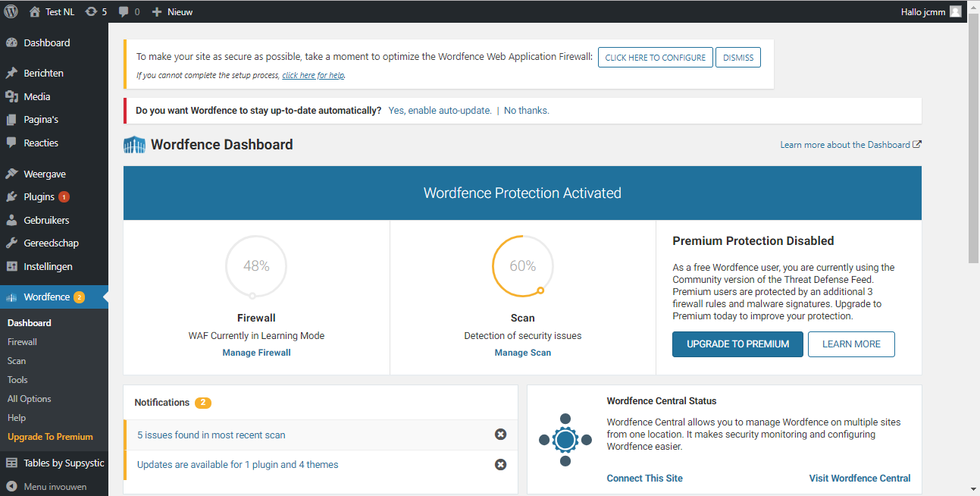
Task: Open the click here for help link
Action: (x=313, y=75)
